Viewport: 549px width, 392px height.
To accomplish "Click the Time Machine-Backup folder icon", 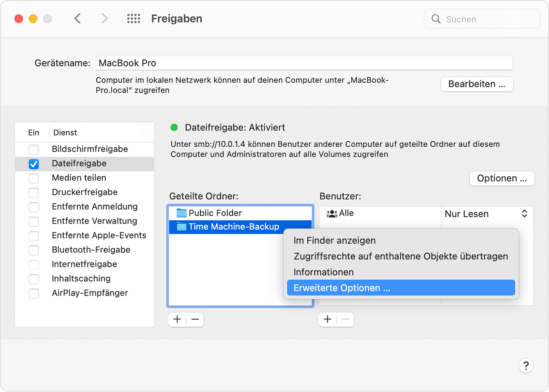I will point(181,226).
